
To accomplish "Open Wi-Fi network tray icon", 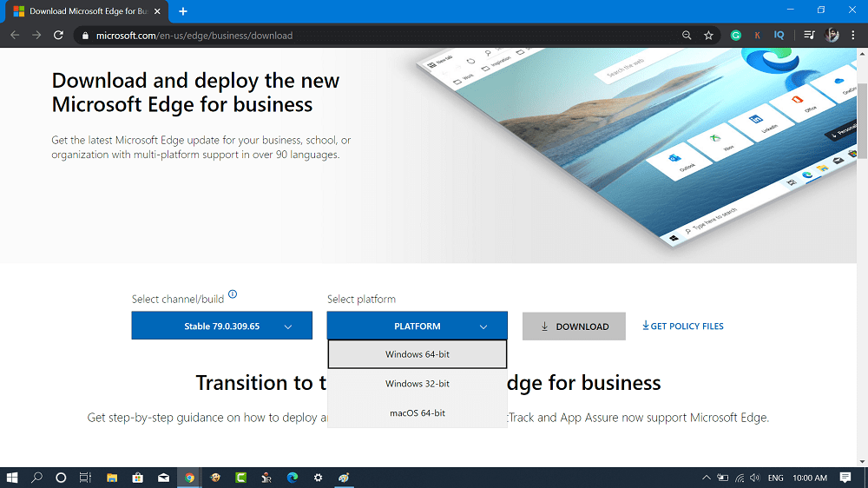I will (740, 478).
